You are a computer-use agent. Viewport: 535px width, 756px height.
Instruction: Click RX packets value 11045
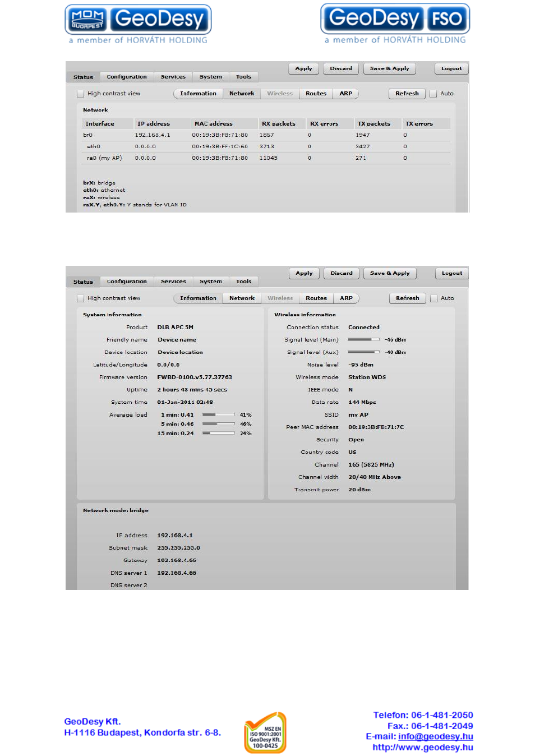(269, 158)
